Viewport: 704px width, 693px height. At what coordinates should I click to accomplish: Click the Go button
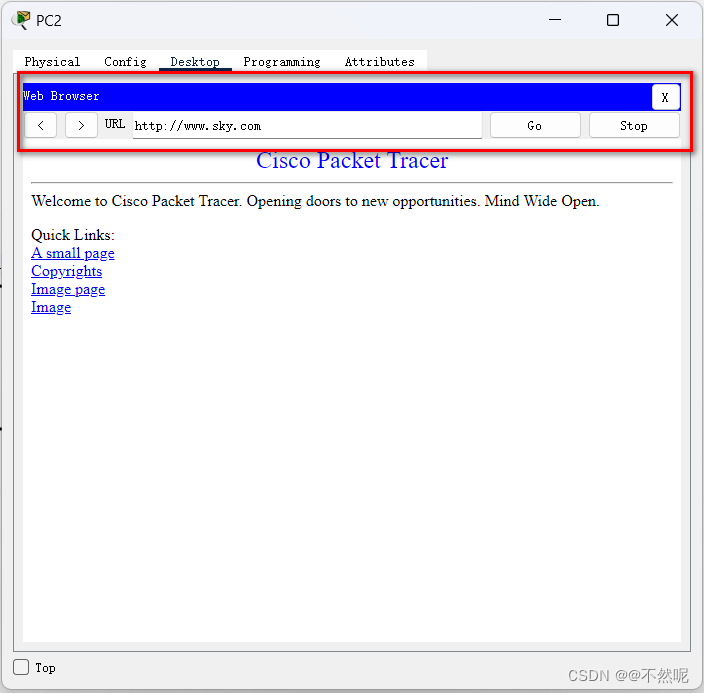tap(535, 125)
